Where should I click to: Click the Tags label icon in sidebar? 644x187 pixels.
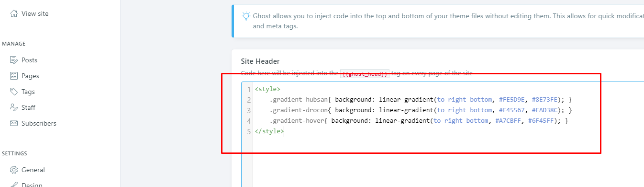(x=14, y=92)
